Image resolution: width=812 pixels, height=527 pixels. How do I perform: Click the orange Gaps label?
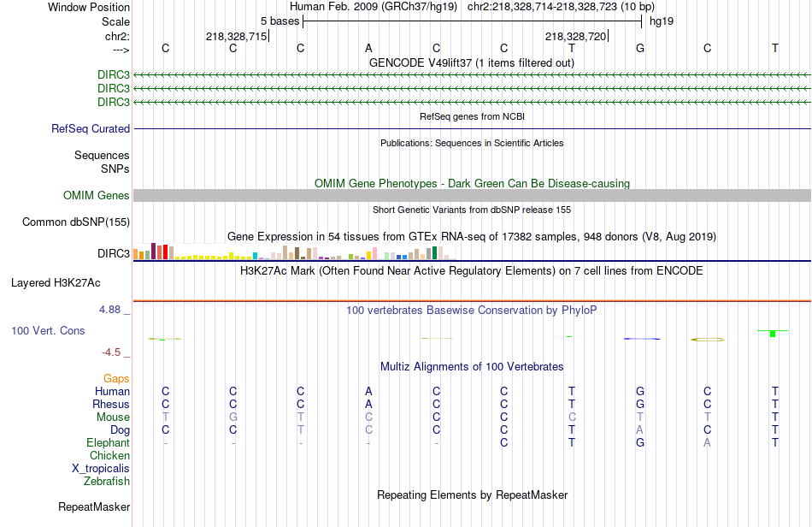[116, 379]
